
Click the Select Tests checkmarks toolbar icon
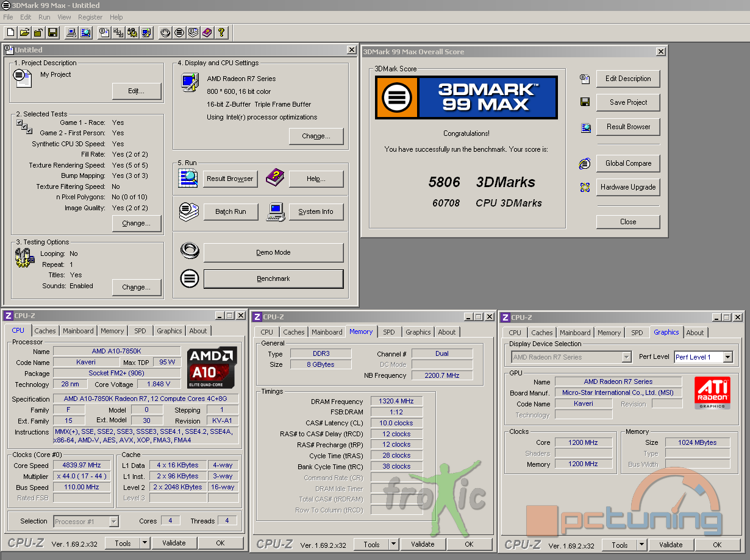(118, 32)
